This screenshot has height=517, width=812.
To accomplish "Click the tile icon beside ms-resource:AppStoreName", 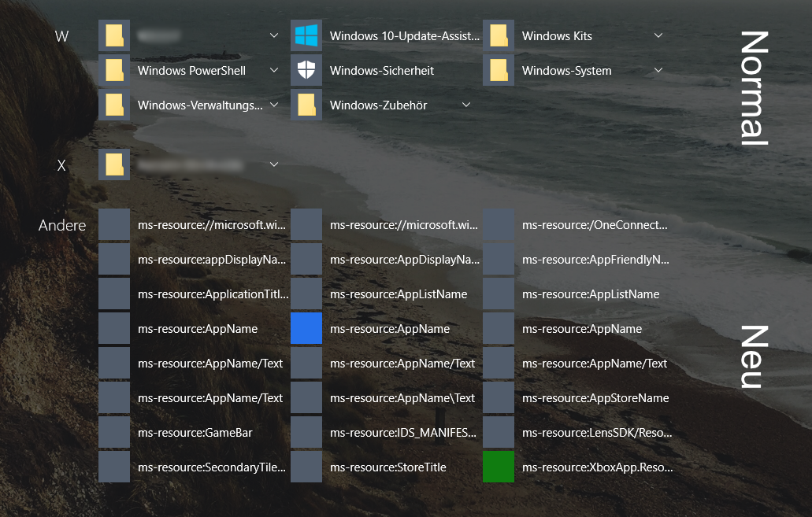I will tap(499, 397).
